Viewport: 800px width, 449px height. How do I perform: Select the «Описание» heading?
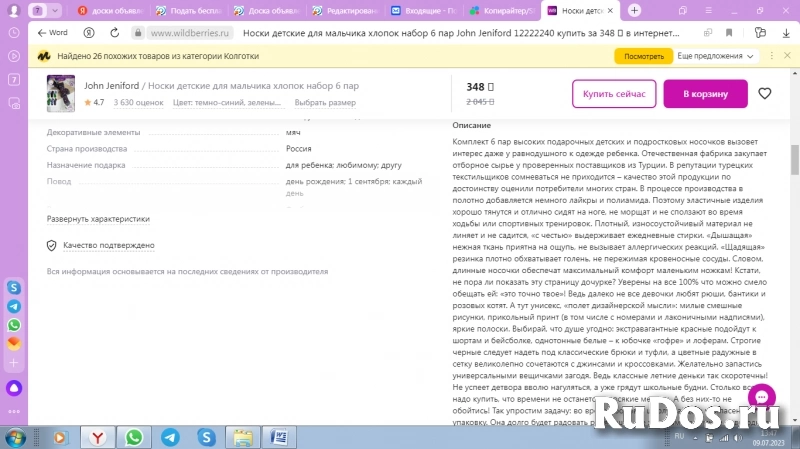coord(471,125)
